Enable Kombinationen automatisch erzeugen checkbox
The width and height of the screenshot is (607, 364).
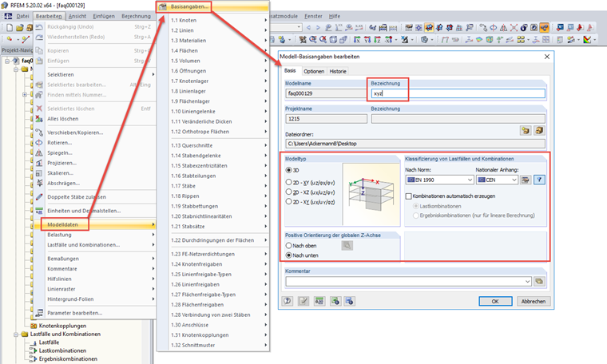[408, 196]
